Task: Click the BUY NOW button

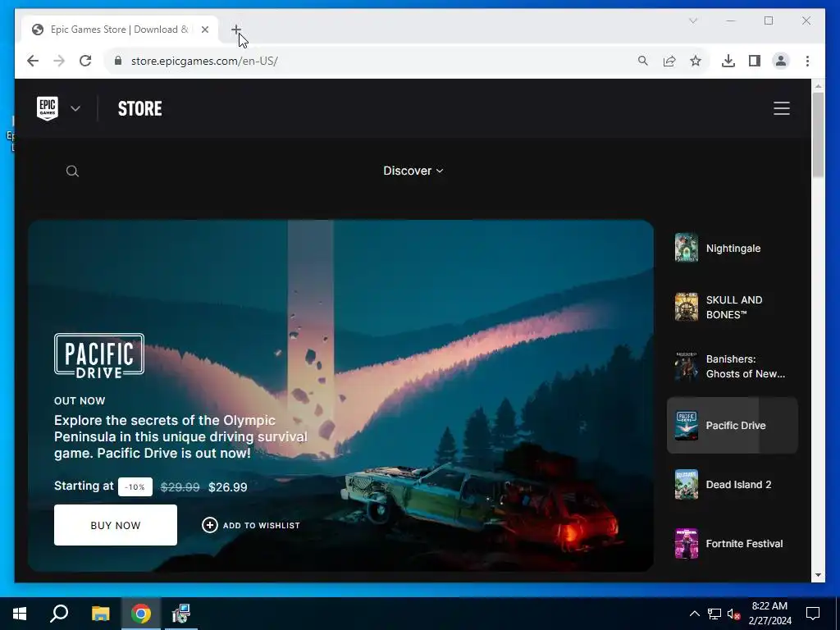Action: click(116, 525)
